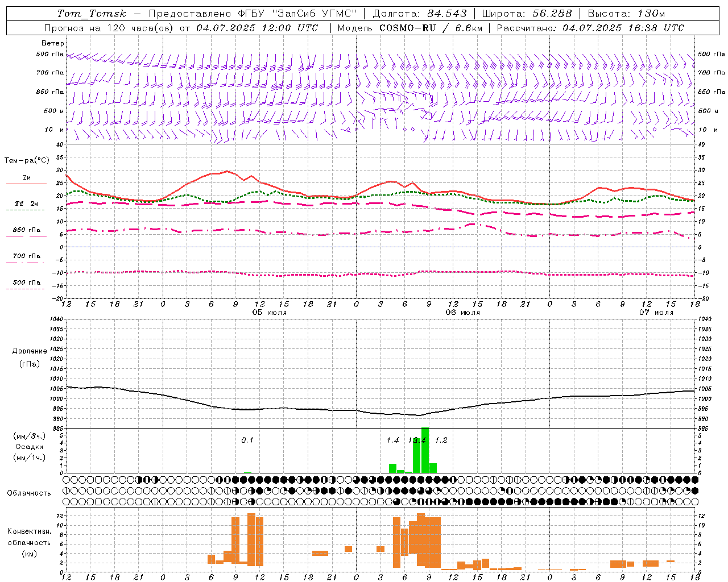The width and height of the screenshot is (728, 582).
Task: Click the 1.2 precipitation amount
Action: pyautogui.click(x=441, y=440)
